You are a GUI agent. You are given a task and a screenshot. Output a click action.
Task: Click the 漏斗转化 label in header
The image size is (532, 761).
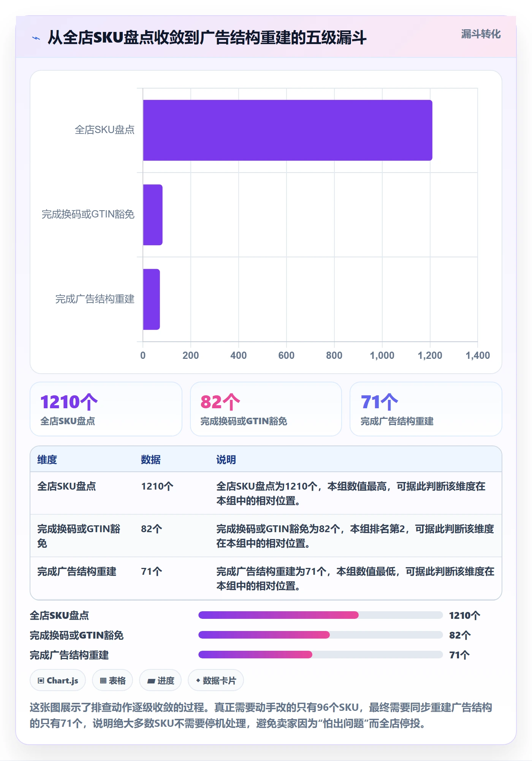pyautogui.click(x=481, y=34)
